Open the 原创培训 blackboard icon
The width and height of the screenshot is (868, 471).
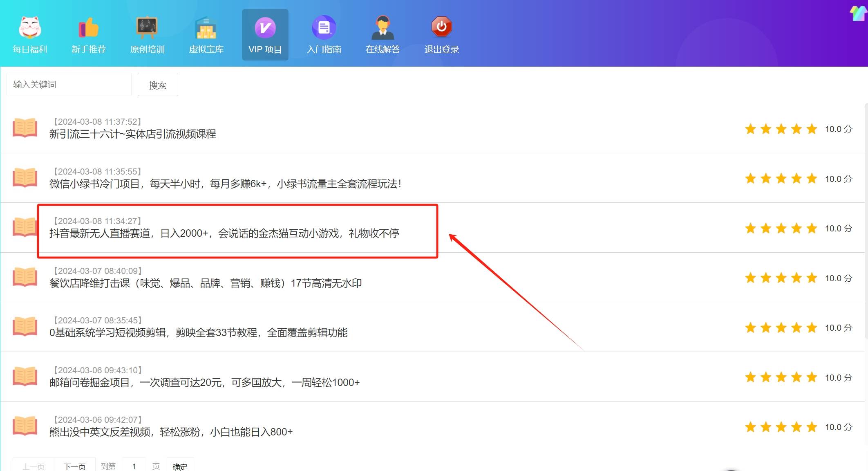click(x=147, y=27)
